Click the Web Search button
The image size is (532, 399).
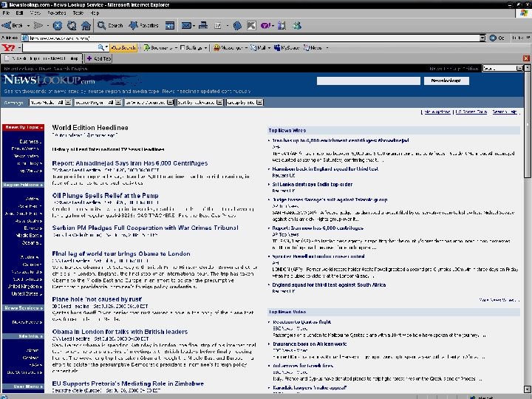coord(123,48)
